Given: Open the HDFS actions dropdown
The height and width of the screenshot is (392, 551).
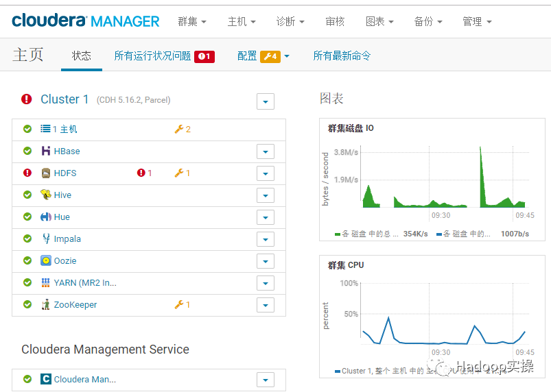Looking at the screenshot, I should [266, 173].
